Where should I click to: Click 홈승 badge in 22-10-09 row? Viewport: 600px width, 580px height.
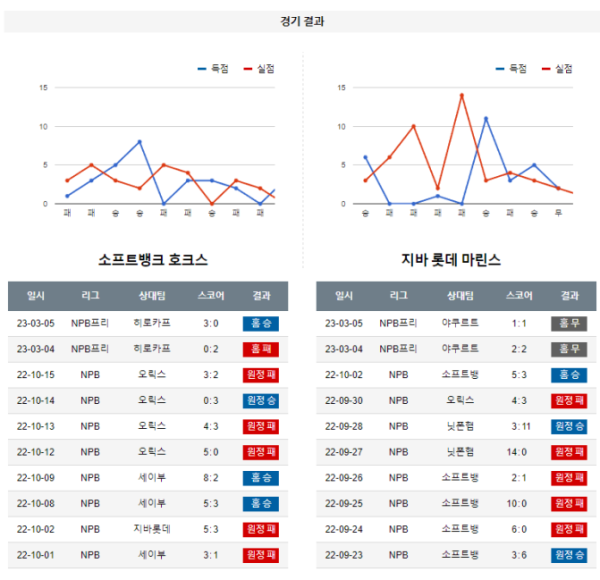tap(261, 478)
